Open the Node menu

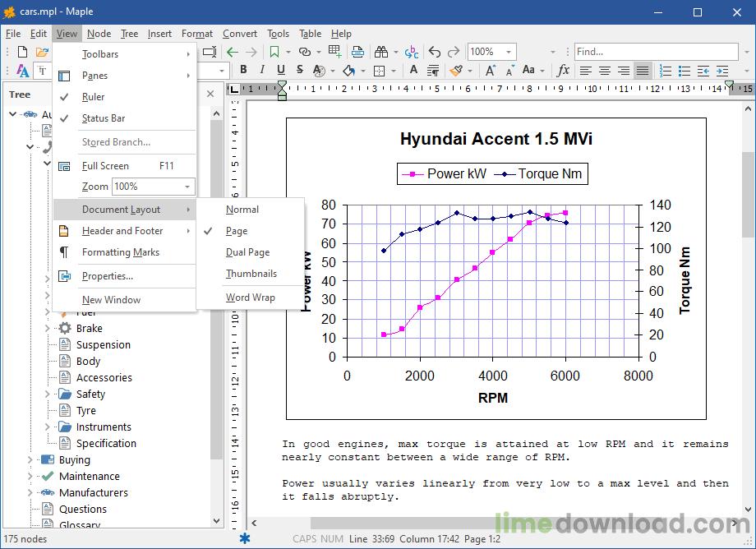[99, 34]
